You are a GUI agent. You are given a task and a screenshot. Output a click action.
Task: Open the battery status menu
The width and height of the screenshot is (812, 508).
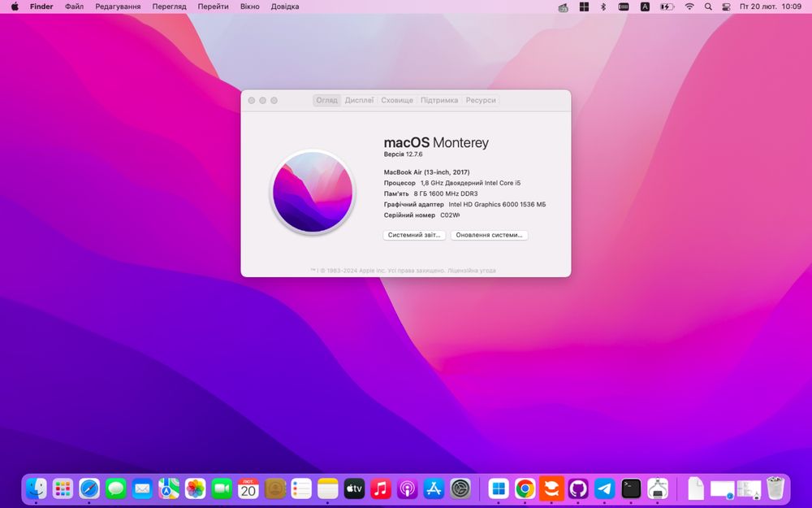click(667, 7)
